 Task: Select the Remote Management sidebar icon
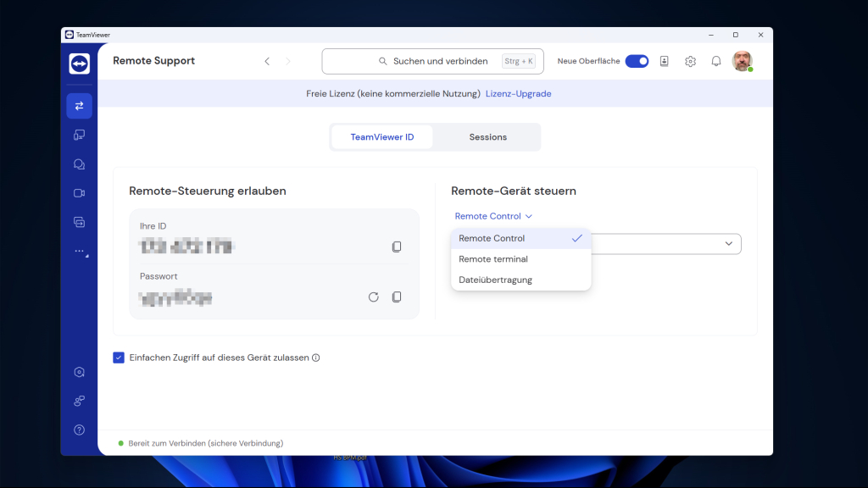(79, 221)
